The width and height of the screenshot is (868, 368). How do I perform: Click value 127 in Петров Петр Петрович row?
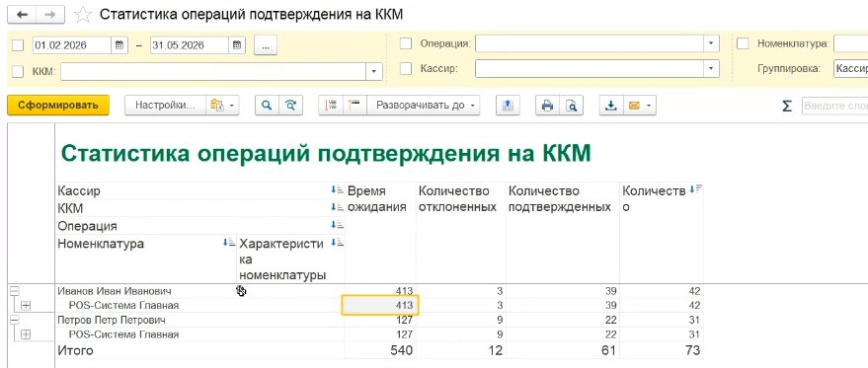click(x=404, y=320)
